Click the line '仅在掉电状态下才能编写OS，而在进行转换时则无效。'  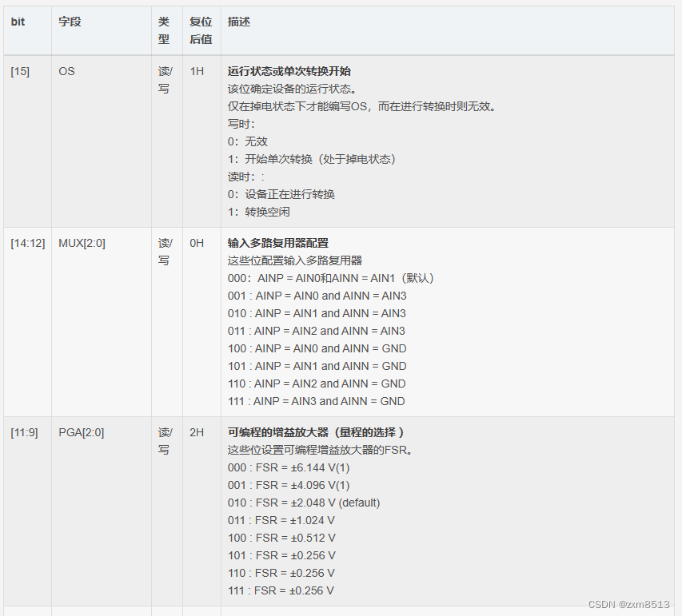(362, 106)
